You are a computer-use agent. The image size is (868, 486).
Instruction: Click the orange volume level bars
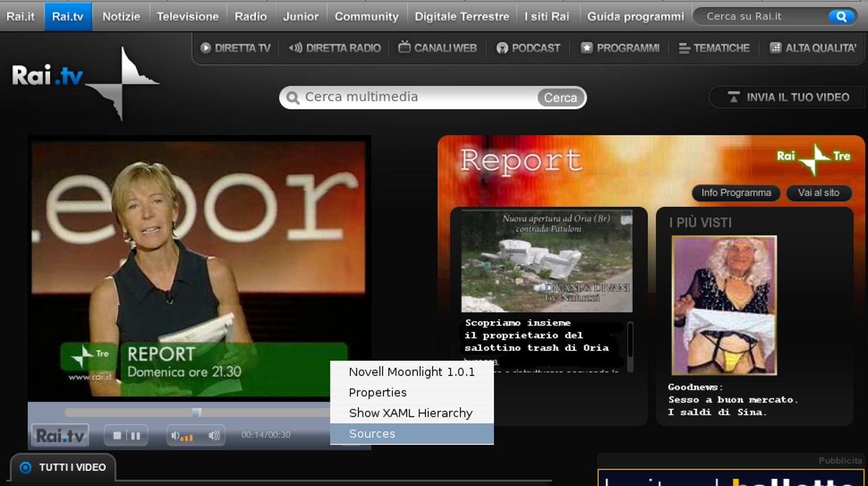point(187,437)
